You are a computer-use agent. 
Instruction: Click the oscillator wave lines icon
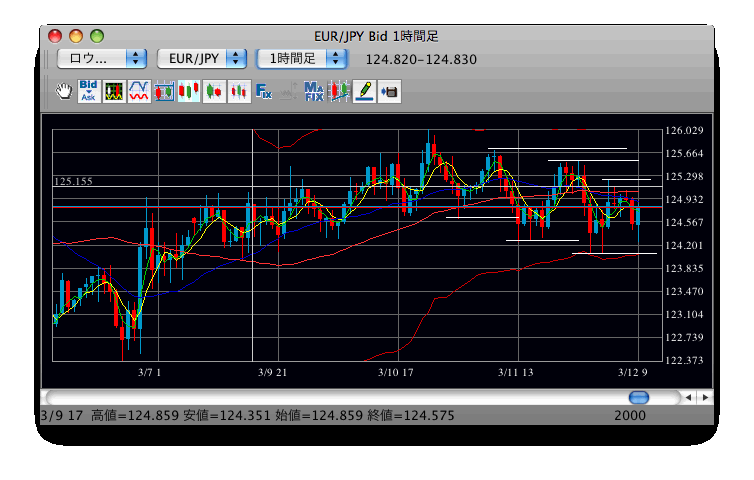coord(139,91)
